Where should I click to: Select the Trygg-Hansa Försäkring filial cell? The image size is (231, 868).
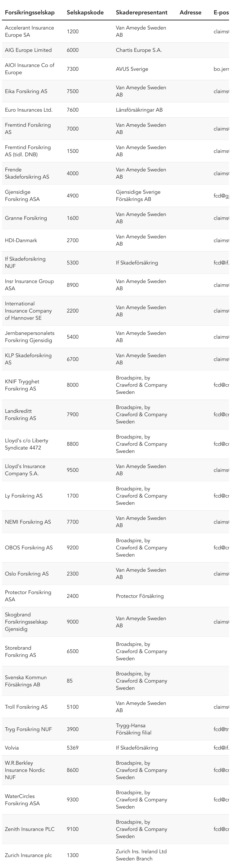click(133, 729)
